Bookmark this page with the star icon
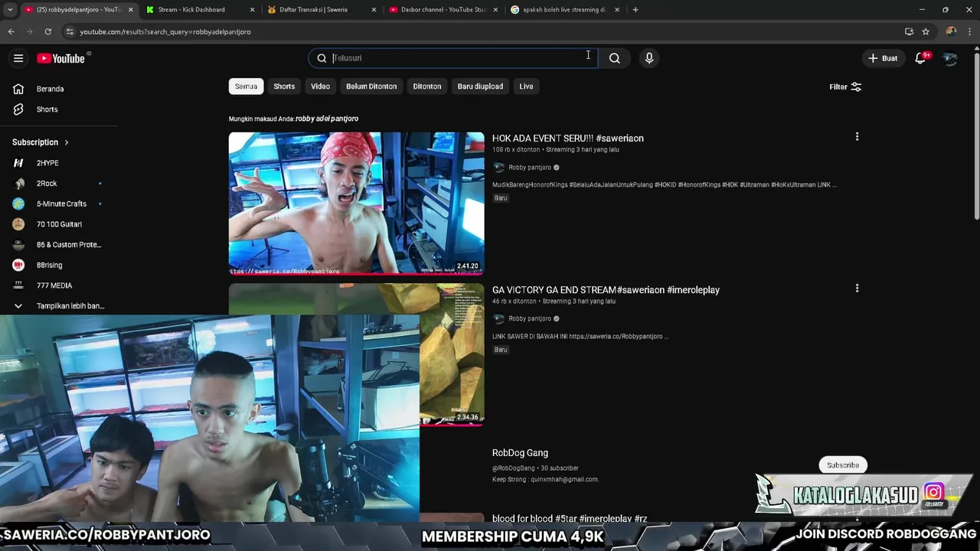 coord(926,31)
